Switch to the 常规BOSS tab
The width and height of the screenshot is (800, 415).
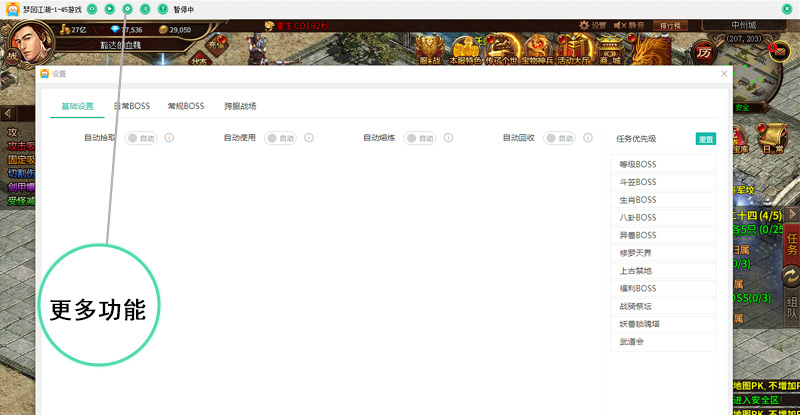(186, 106)
